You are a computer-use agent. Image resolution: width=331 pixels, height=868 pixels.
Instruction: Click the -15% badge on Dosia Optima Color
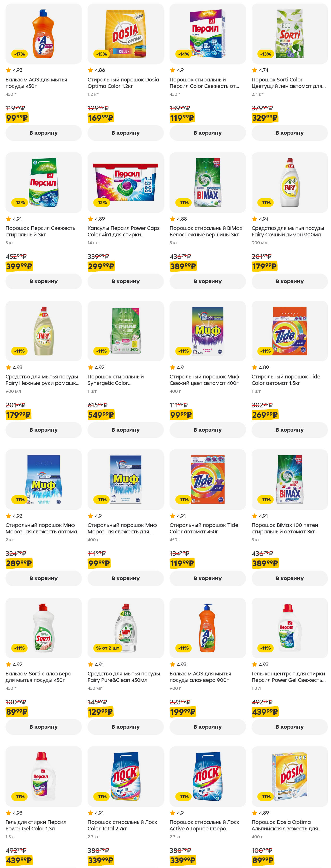[x=101, y=54]
